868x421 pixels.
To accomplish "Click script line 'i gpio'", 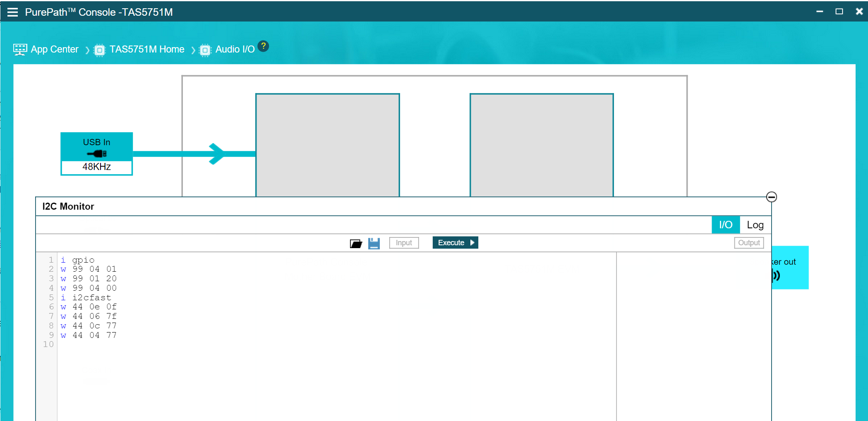I will point(77,260).
